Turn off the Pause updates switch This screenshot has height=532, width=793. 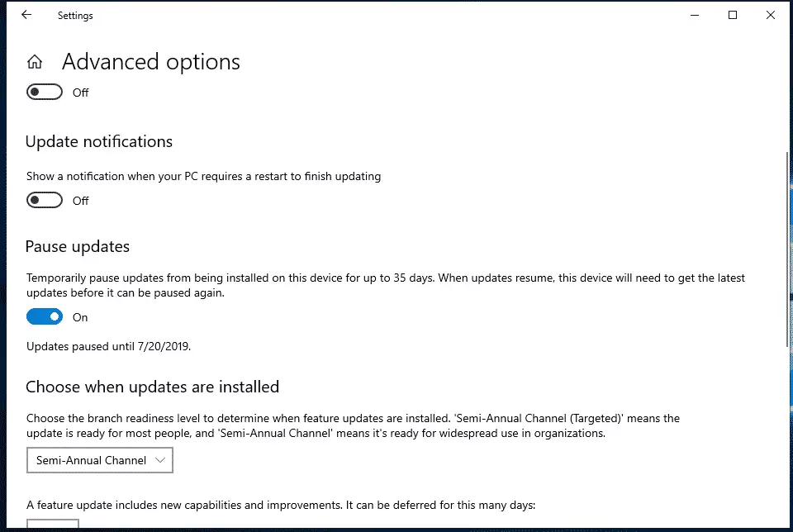point(45,317)
